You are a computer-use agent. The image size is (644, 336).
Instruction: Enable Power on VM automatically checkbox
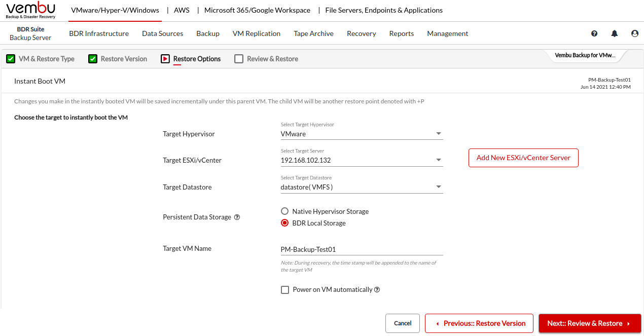coord(285,290)
